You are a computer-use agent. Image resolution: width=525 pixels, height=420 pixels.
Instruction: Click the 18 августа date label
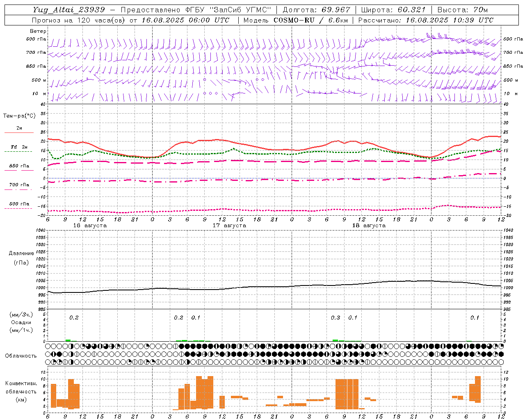tap(369, 226)
